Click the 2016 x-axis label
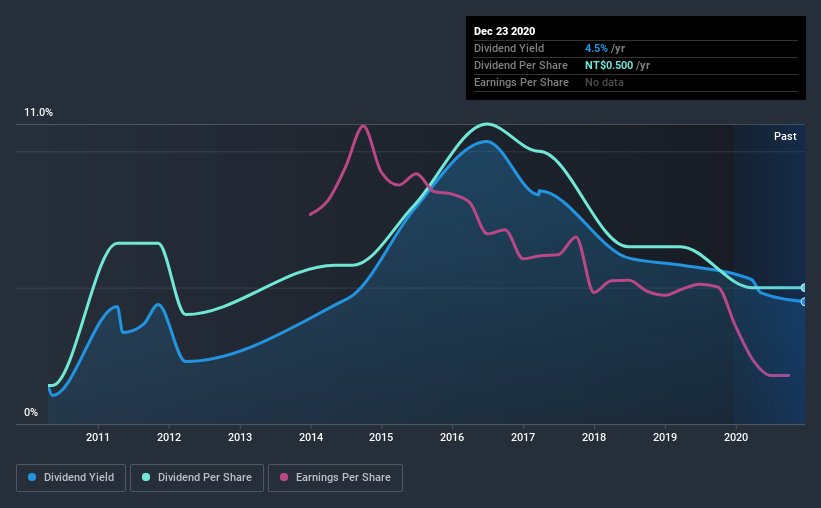This screenshot has width=821, height=508. (452, 437)
